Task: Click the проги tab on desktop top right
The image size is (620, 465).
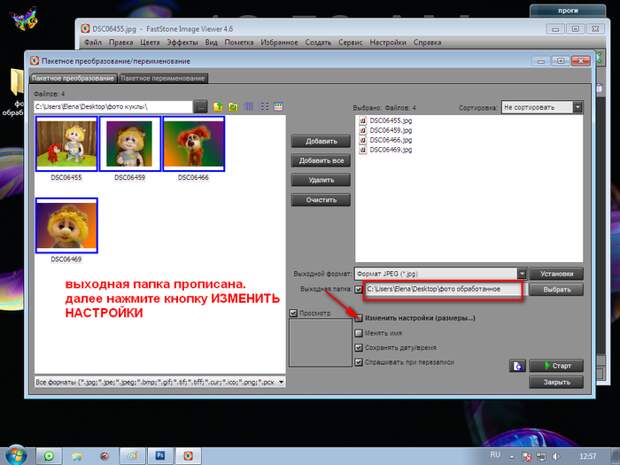Action: coord(568,11)
